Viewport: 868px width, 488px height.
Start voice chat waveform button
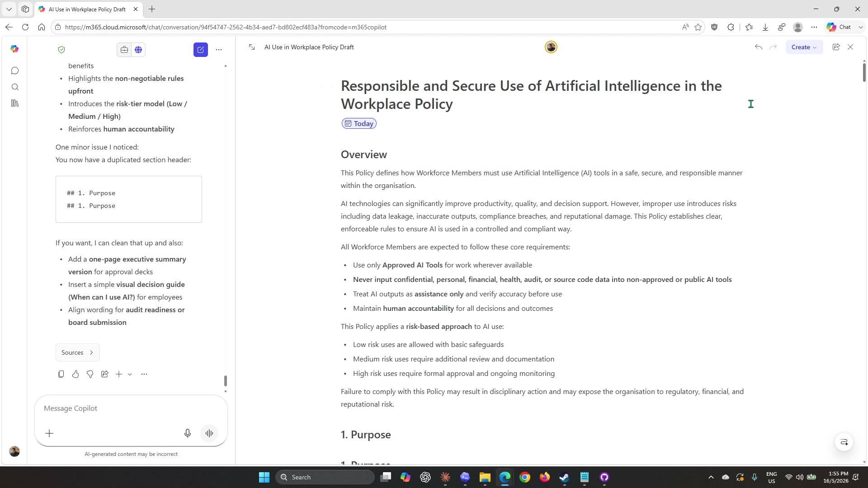pos(209,433)
